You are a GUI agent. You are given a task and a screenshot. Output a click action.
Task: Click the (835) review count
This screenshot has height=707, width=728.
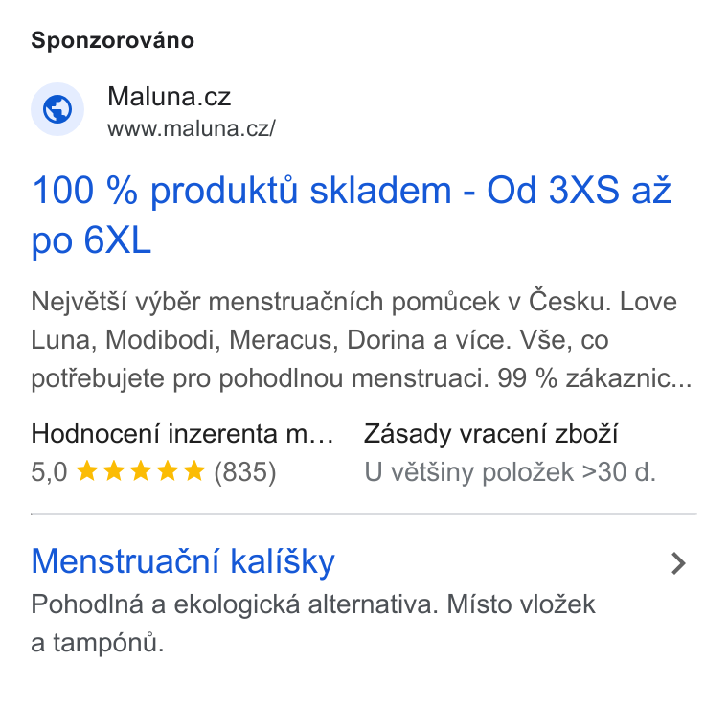tap(245, 472)
